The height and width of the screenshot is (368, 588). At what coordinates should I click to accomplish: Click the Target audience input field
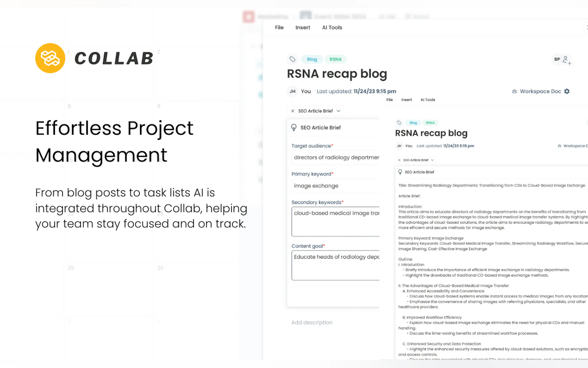tap(335, 158)
